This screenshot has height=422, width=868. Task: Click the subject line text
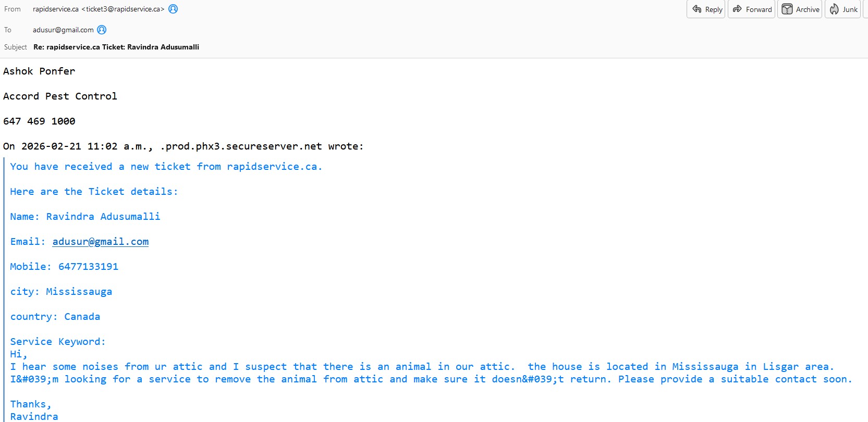116,47
